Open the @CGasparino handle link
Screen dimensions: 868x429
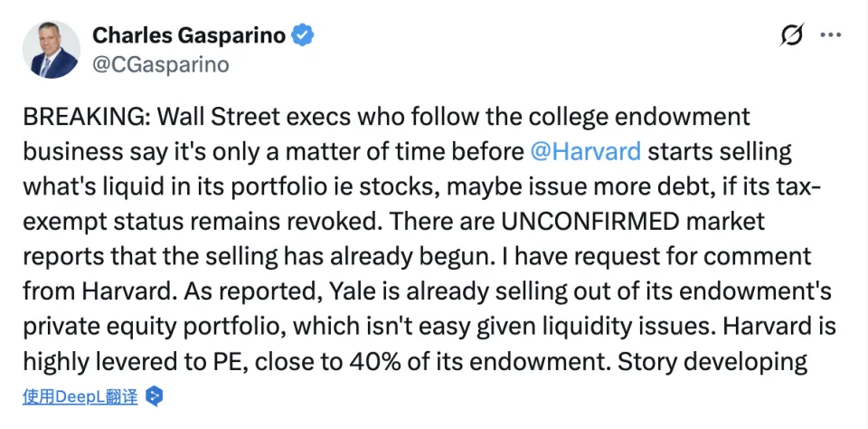160,64
